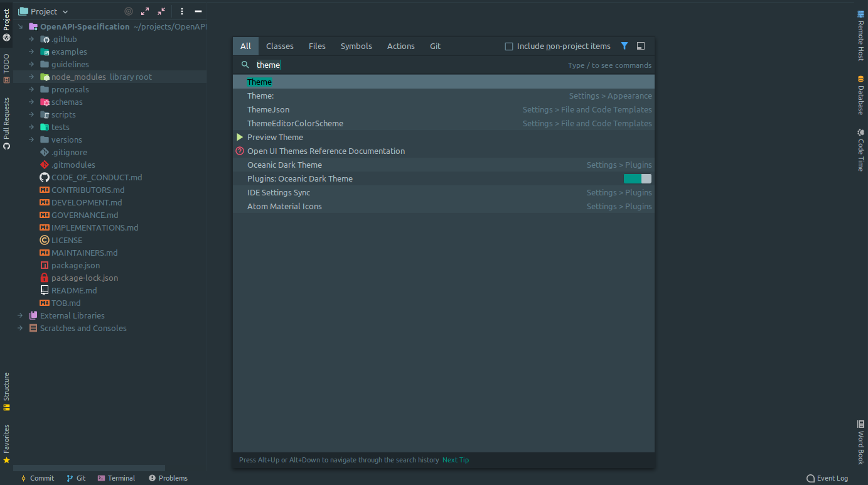This screenshot has width=868, height=485.
Task: Open the Word Book side panel
Action: [860, 442]
